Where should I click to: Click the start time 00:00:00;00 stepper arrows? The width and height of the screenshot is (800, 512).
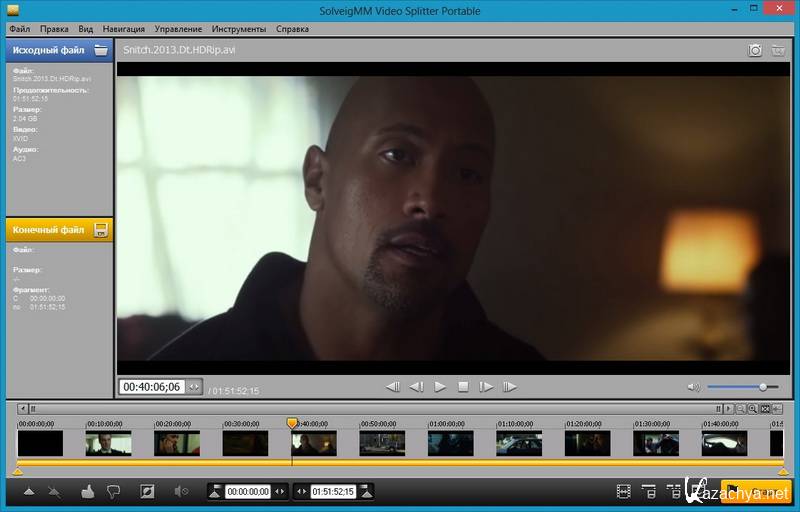[x=281, y=491]
